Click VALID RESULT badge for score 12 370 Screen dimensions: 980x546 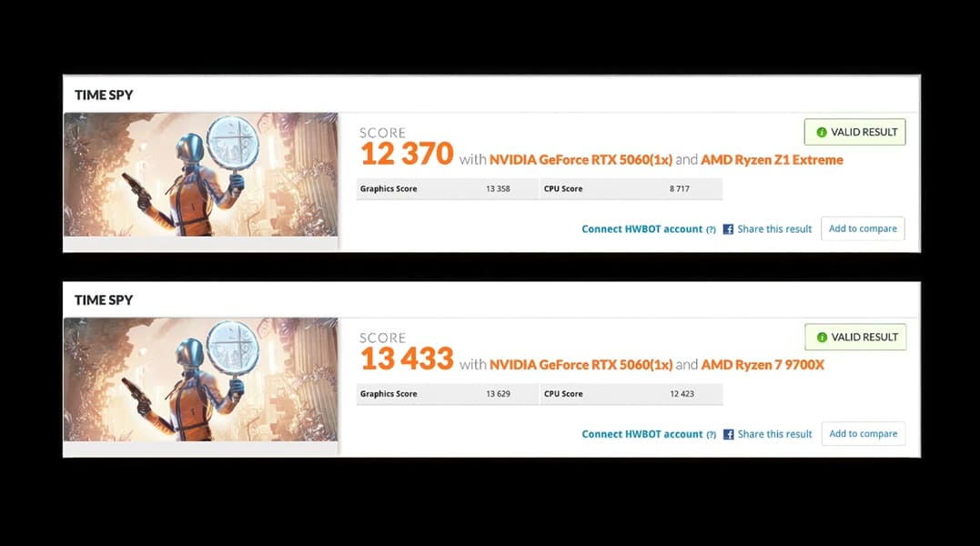coord(855,132)
